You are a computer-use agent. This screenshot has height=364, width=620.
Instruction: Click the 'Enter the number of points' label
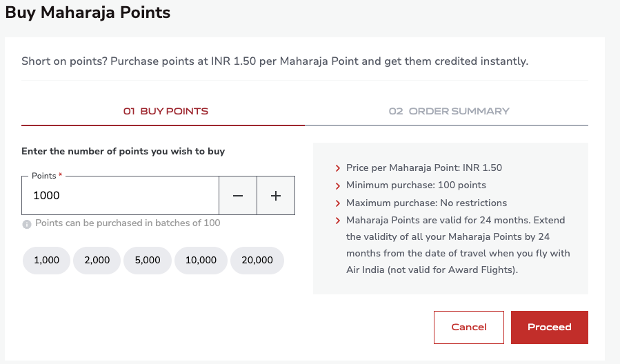(123, 151)
